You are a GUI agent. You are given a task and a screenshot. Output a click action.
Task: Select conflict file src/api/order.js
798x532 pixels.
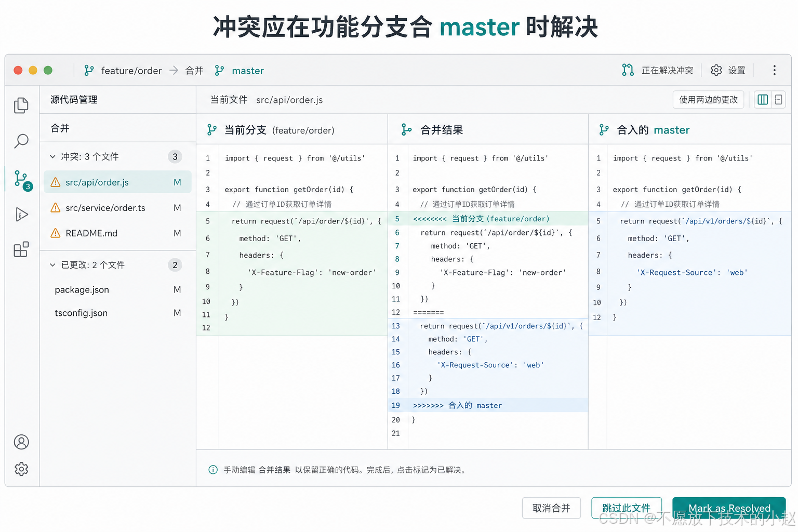[117, 182]
